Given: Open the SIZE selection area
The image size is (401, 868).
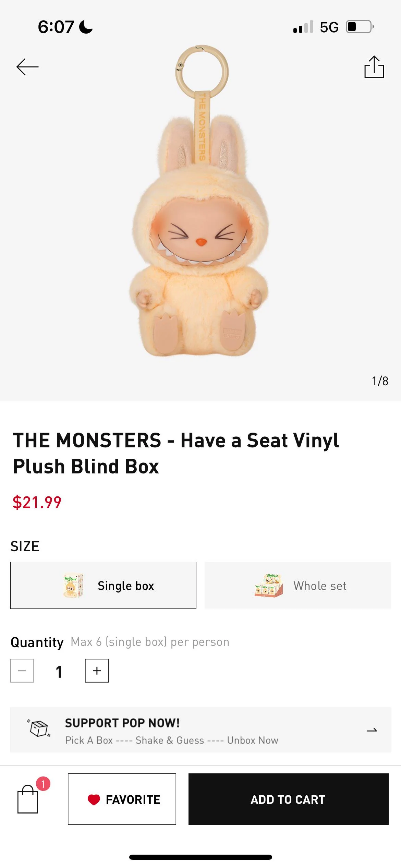Looking at the screenshot, I should [x=25, y=546].
